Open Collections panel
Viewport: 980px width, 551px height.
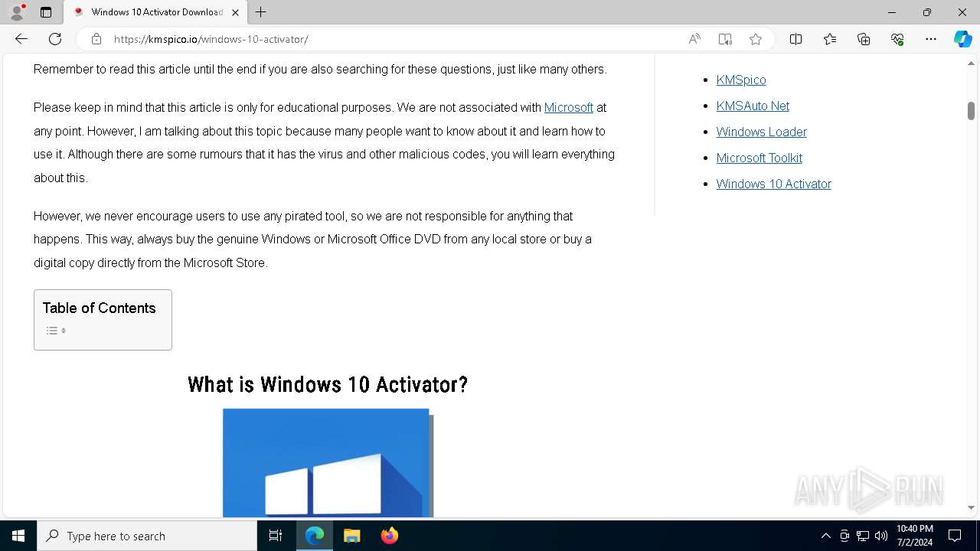pyautogui.click(x=864, y=39)
